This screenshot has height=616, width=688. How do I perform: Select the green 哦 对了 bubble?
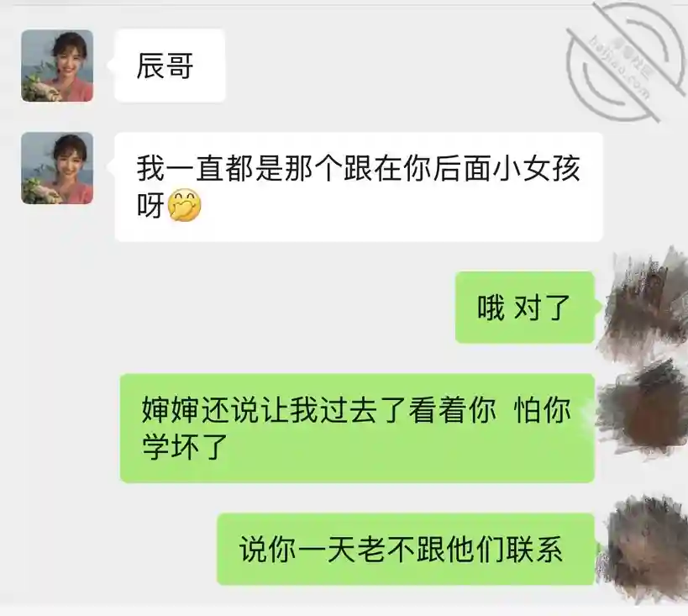pyautogui.click(x=525, y=308)
